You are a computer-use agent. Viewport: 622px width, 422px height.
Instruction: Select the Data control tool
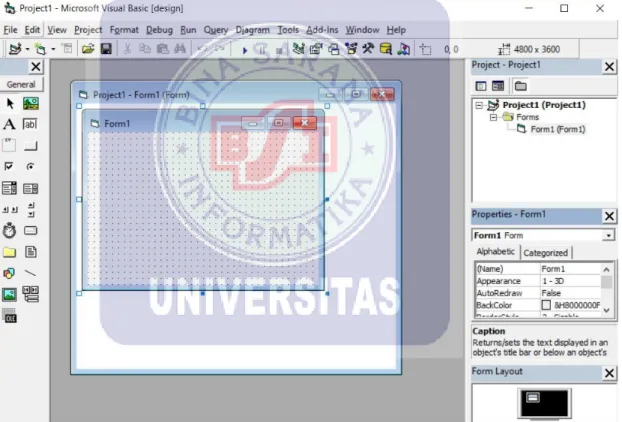click(x=31, y=294)
